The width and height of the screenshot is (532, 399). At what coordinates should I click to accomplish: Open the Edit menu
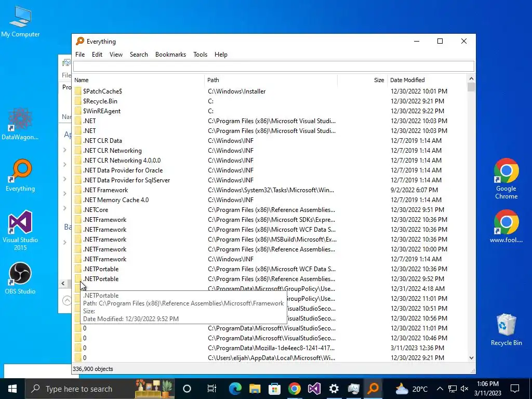point(97,54)
